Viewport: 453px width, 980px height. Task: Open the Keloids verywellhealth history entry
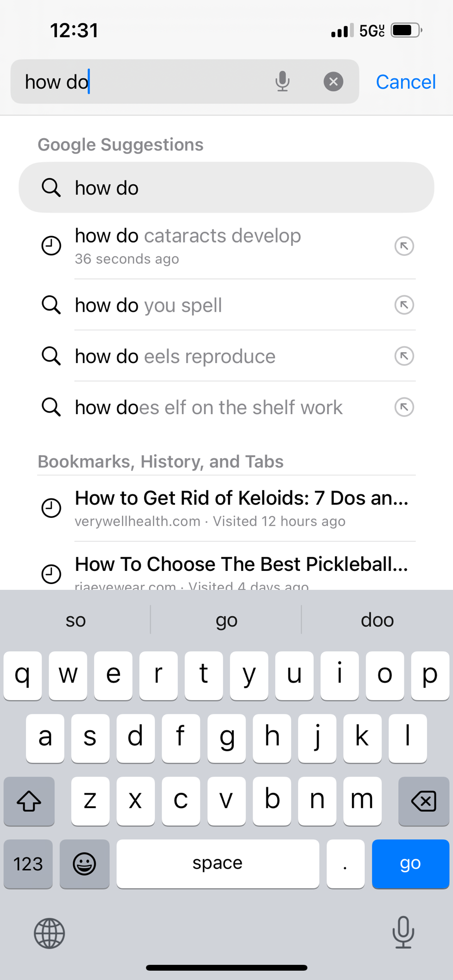241,508
